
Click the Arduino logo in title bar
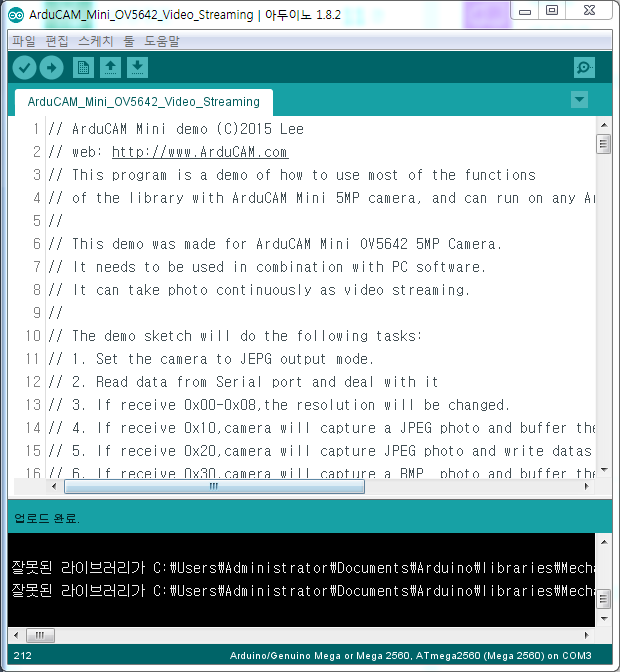pos(16,15)
